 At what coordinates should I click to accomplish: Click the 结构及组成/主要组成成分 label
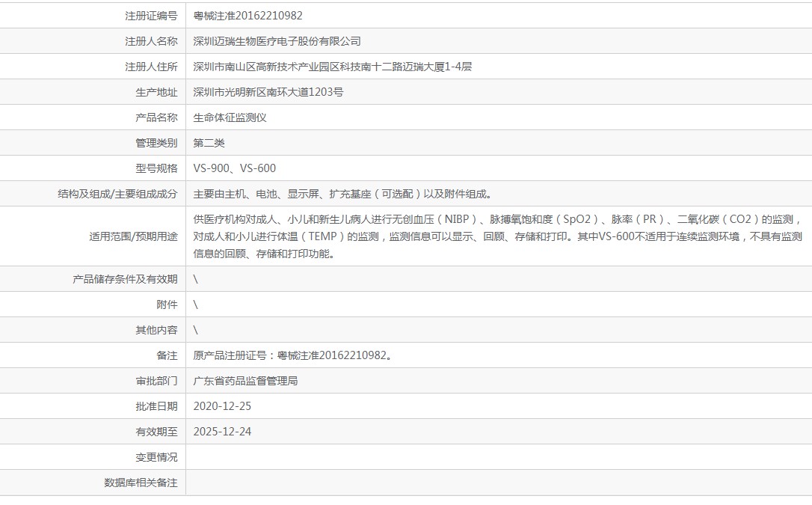pos(117,195)
